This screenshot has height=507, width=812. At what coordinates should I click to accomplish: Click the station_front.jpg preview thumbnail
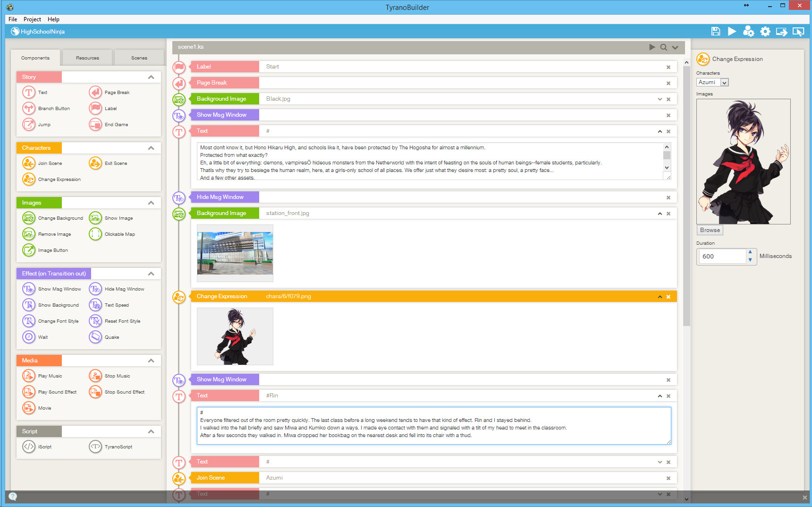coord(235,253)
